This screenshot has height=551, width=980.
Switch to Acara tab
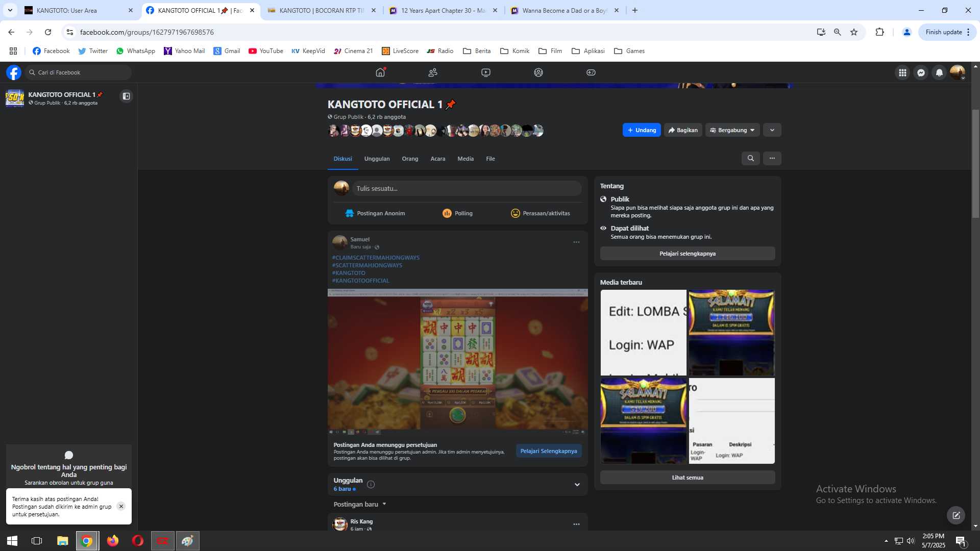[x=437, y=159]
